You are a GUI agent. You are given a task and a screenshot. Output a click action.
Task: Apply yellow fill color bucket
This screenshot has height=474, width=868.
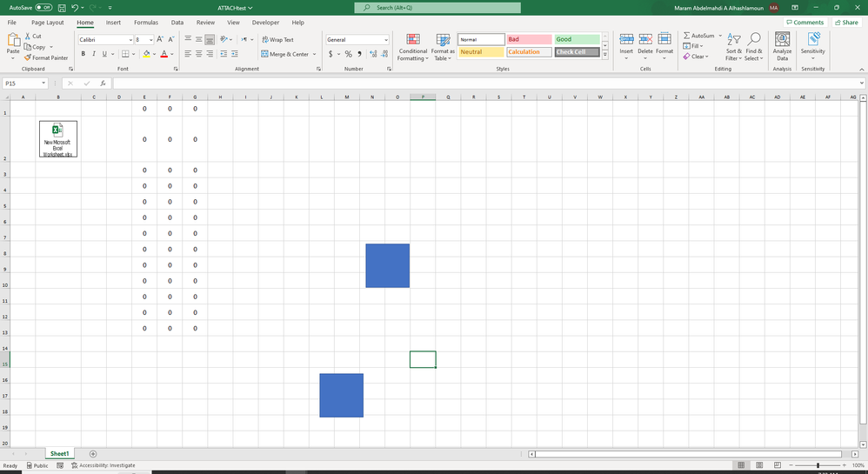point(146,54)
